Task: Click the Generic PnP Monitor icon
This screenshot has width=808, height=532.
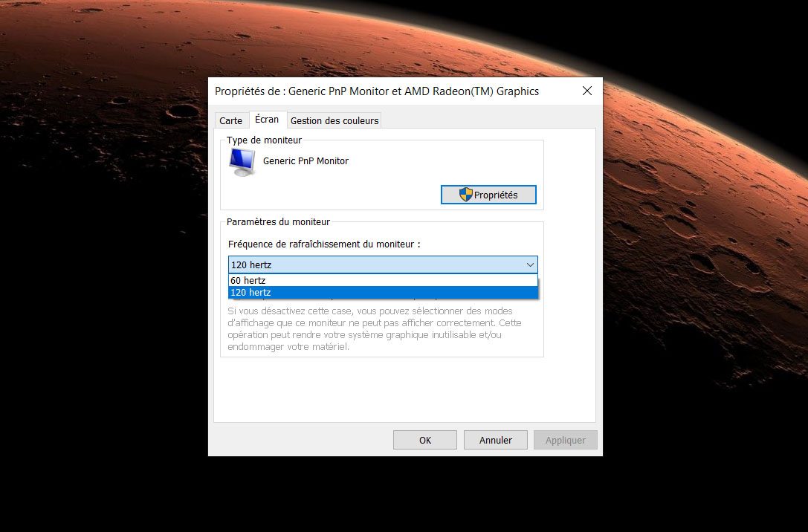Action: (x=242, y=161)
